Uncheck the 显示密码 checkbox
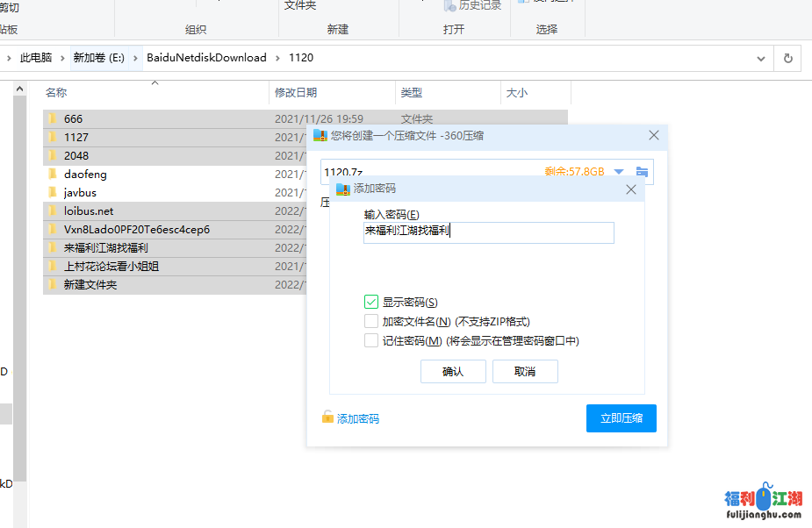Image resolution: width=812 pixels, height=528 pixels. (x=371, y=302)
